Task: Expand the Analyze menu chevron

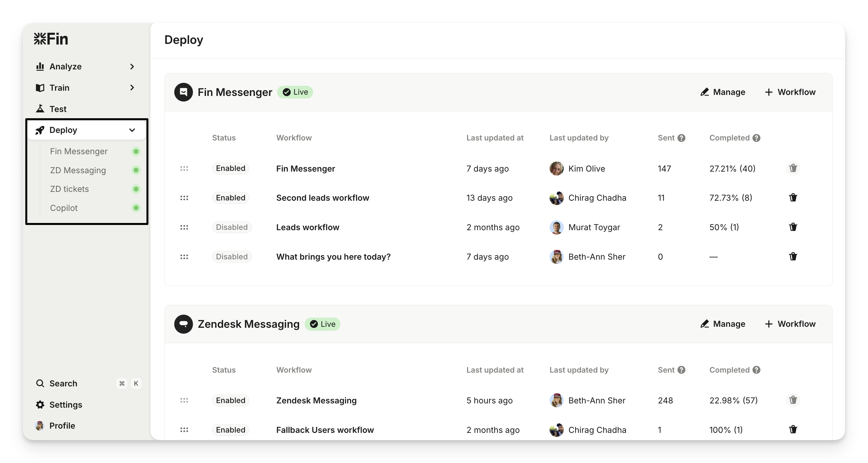Action: click(132, 67)
